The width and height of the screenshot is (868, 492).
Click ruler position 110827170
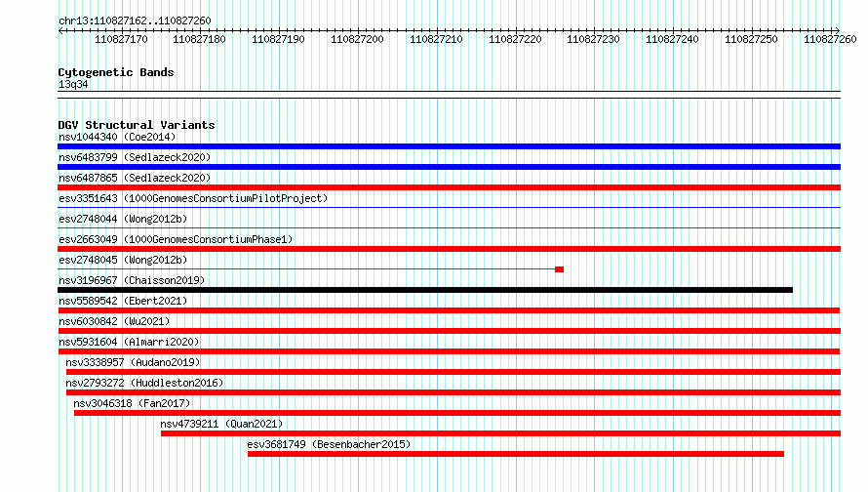pyautogui.click(x=121, y=39)
